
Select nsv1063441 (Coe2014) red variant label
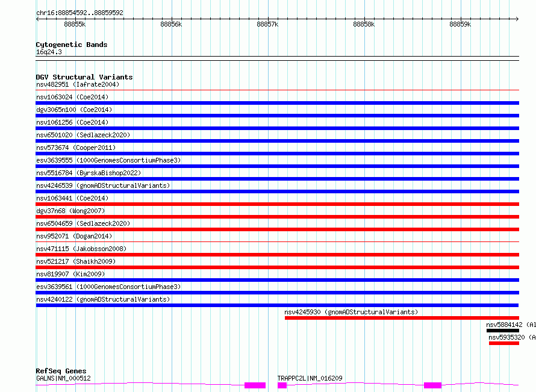pos(72,198)
